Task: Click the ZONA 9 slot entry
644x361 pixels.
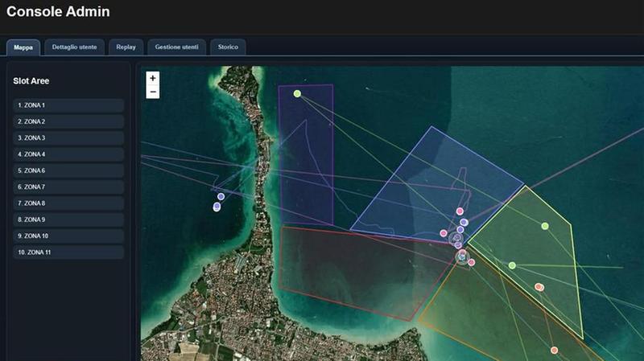Action: click(x=68, y=219)
